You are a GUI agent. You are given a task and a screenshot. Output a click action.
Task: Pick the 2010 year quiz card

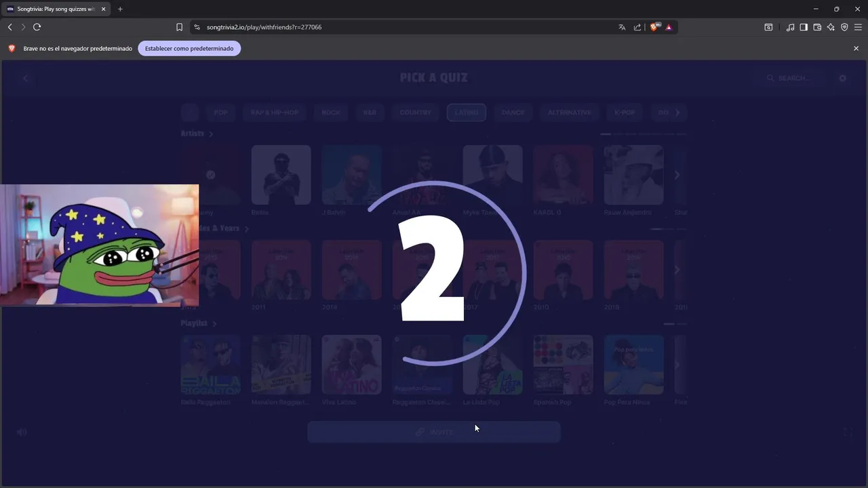563,270
